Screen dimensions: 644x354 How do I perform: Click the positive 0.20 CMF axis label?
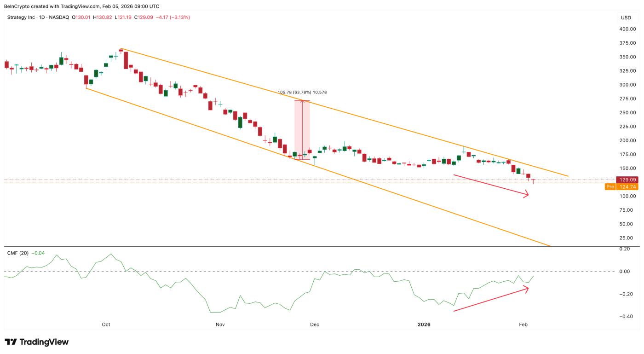(625, 249)
